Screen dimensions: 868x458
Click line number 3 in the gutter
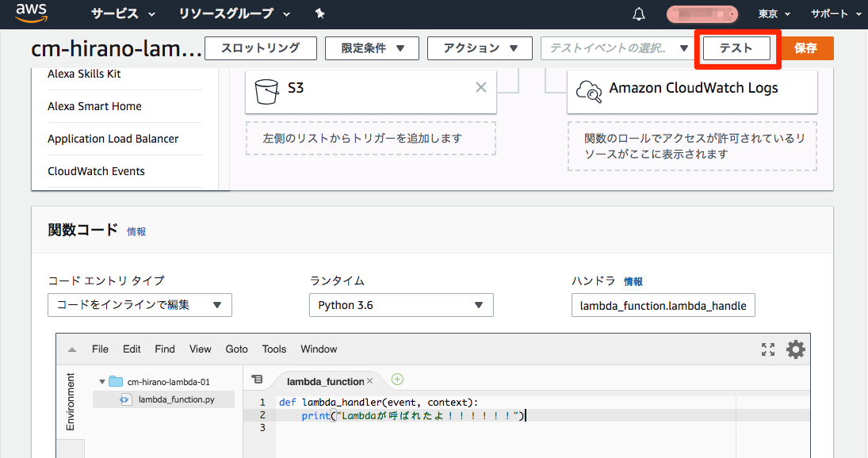click(262, 428)
